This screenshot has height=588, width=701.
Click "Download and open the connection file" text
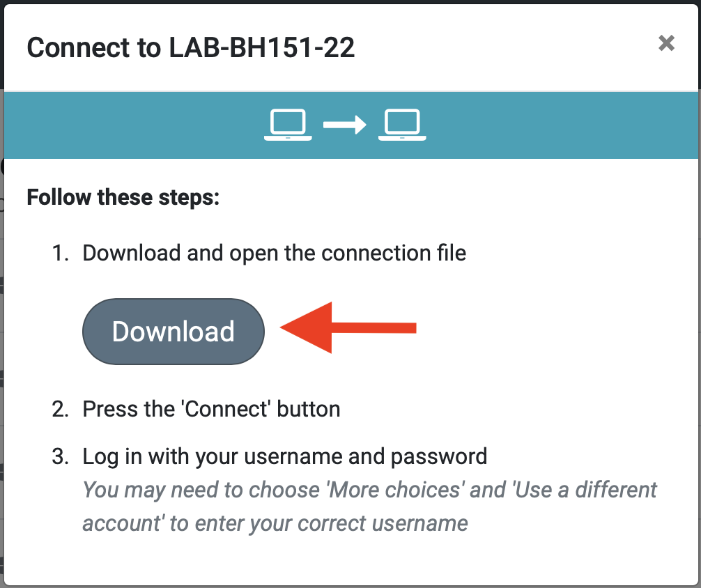(275, 252)
